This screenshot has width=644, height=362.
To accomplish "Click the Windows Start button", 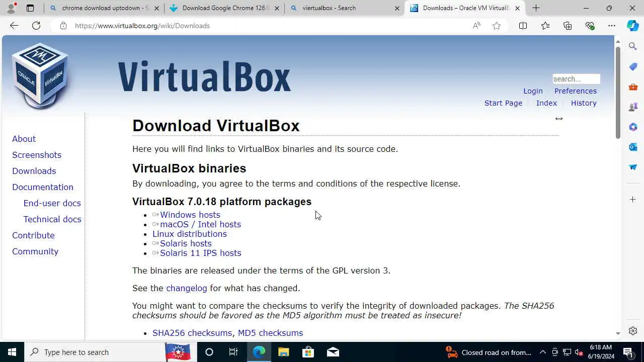I will (12, 352).
